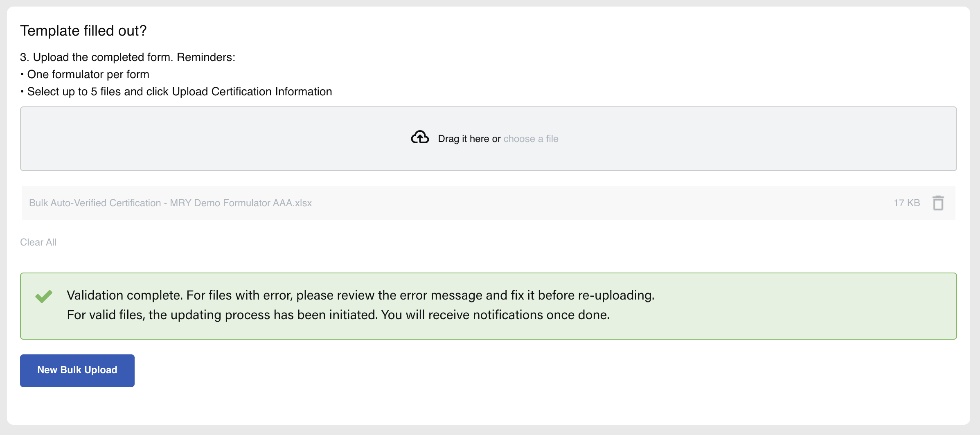This screenshot has height=435, width=980.
Task: Click the drag-and-drop upload area
Action: point(489,139)
